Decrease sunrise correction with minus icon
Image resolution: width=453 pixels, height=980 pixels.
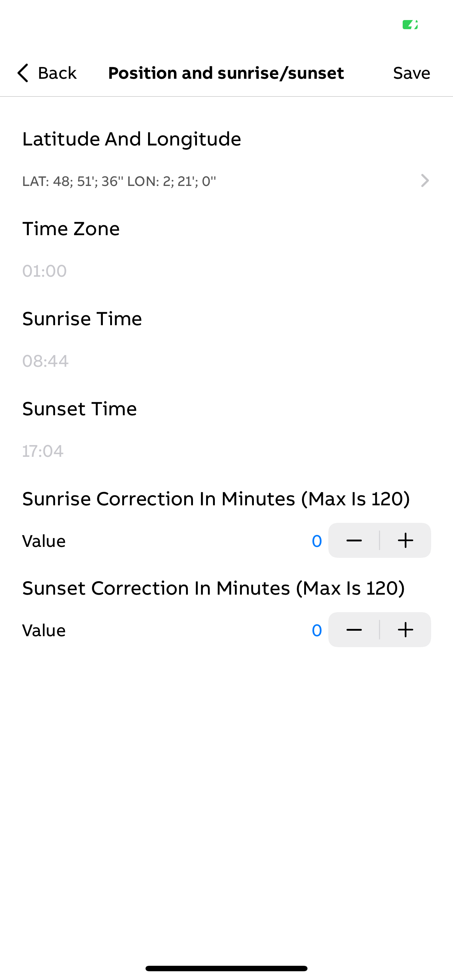click(x=354, y=540)
